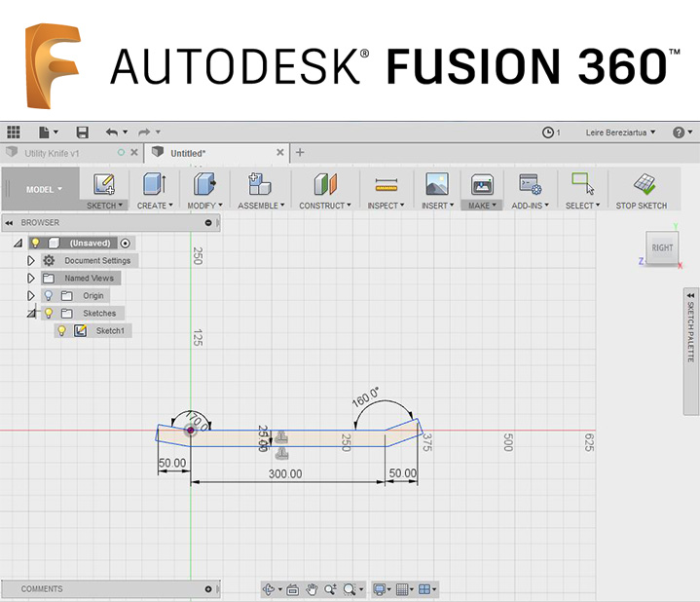Viewport: 700px width, 602px height.
Task: Collapse the Browser panel arrows
Action: (10, 222)
